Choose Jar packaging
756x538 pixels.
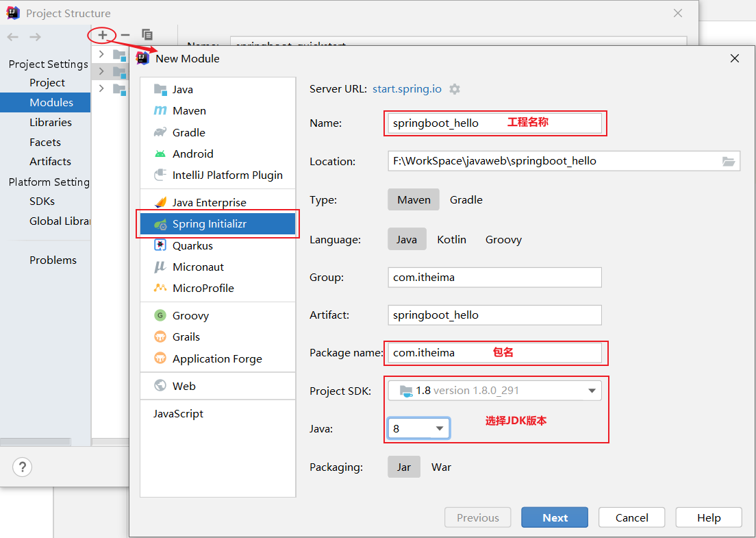pyautogui.click(x=404, y=467)
